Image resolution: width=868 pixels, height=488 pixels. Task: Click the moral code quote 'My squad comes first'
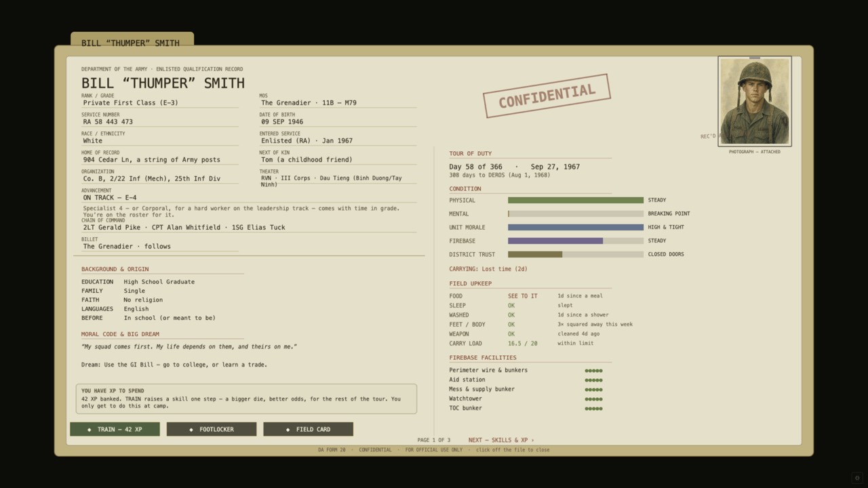pyautogui.click(x=189, y=347)
